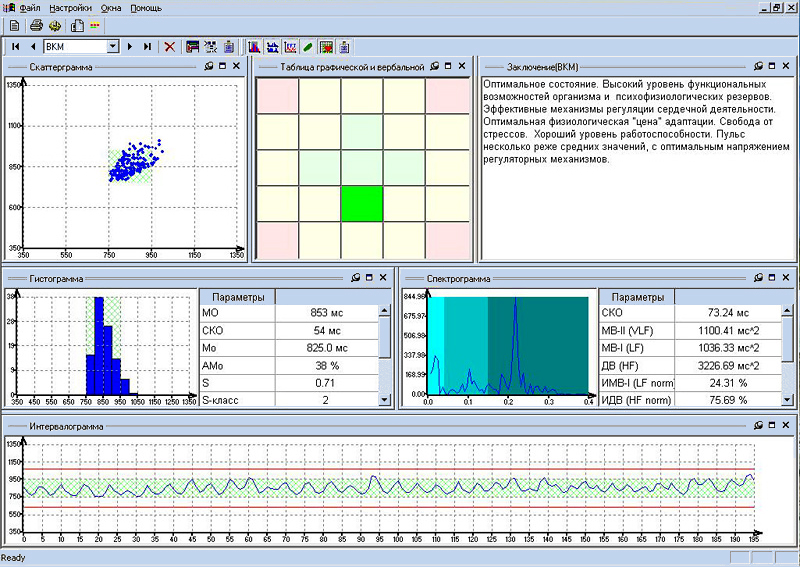Click the print icon in toolbar
Viewport: 800px width, 567px height.
36,25
